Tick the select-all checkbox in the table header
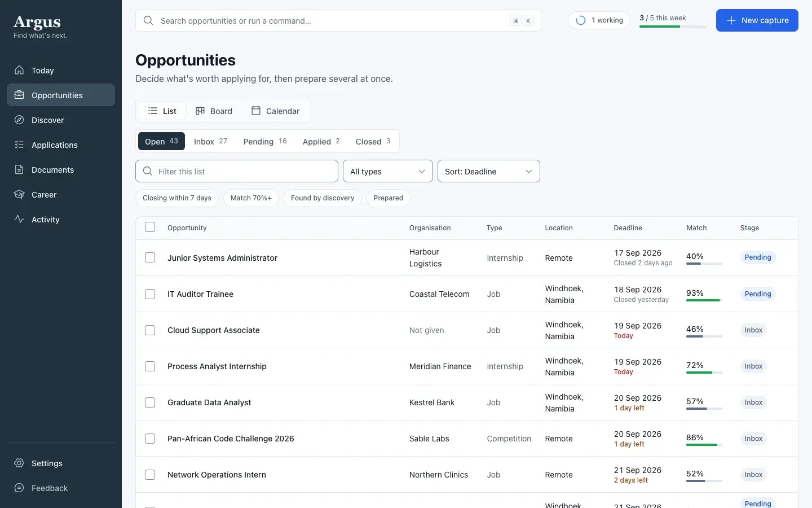Image resolution: width=812 pixels, height=508 pixels. point(150,227)
